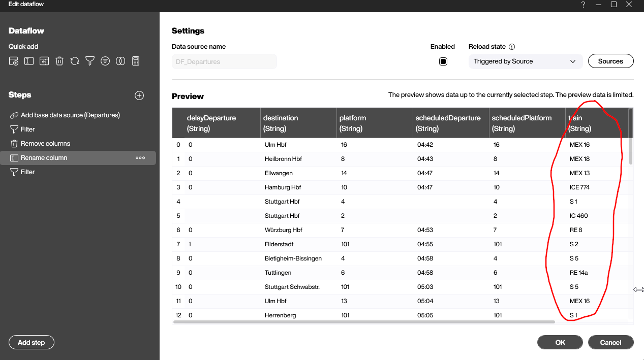
Task: Click the overlapping circles join icon
Action: (x=120, y=61)
